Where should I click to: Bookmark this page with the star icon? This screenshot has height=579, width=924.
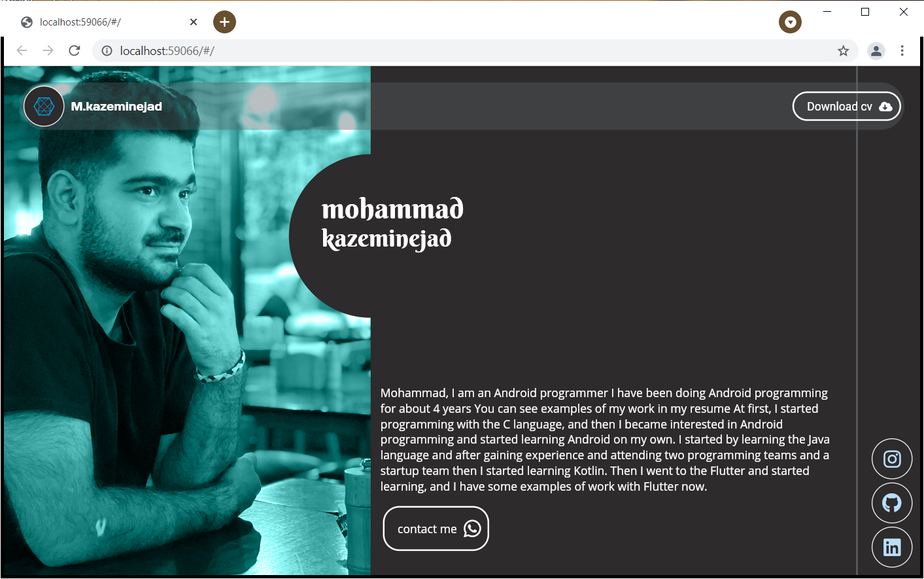point(844,51)
